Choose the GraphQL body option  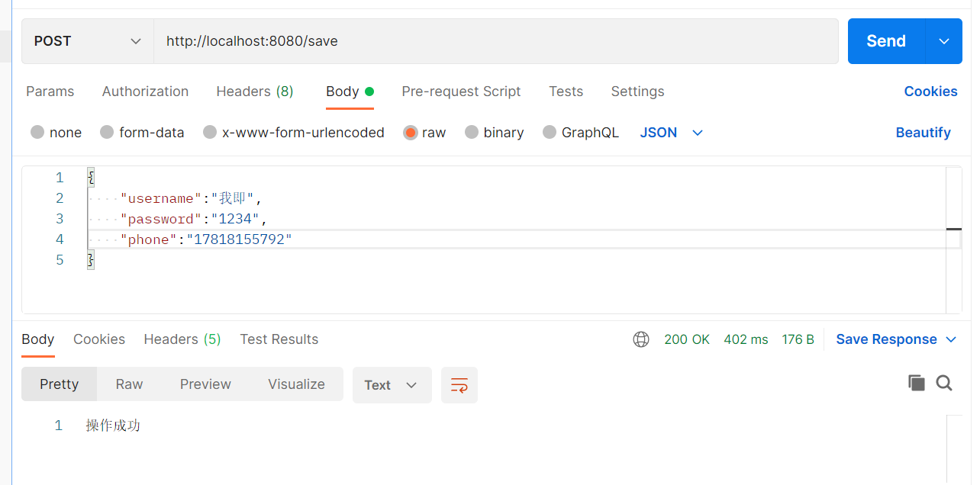tap(581, 132)
